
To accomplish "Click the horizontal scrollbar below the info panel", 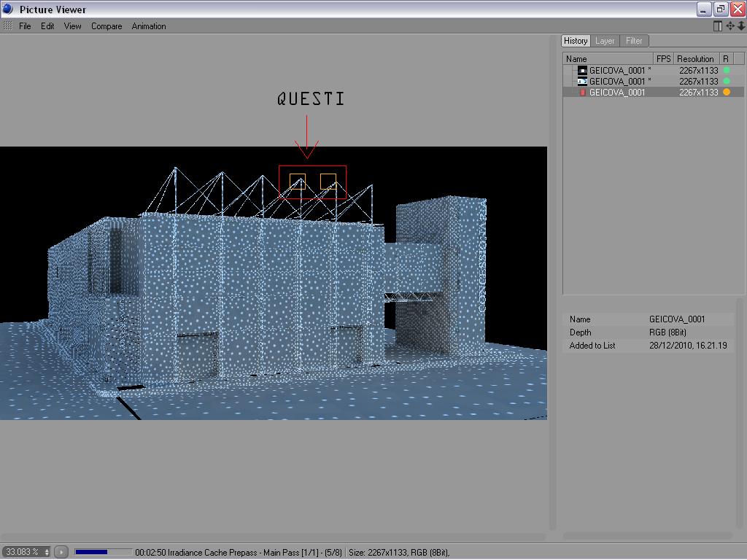I will (x=648, y=536).
